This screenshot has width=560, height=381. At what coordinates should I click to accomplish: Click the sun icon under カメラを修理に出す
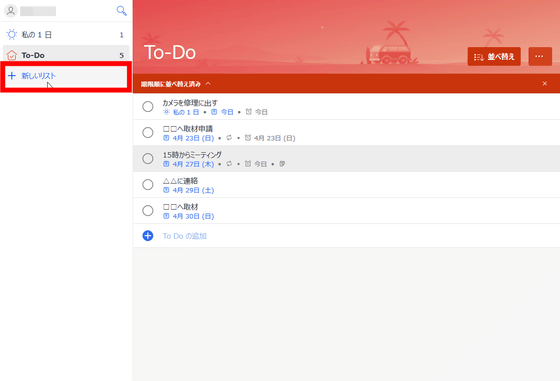[x=166, y=112]
